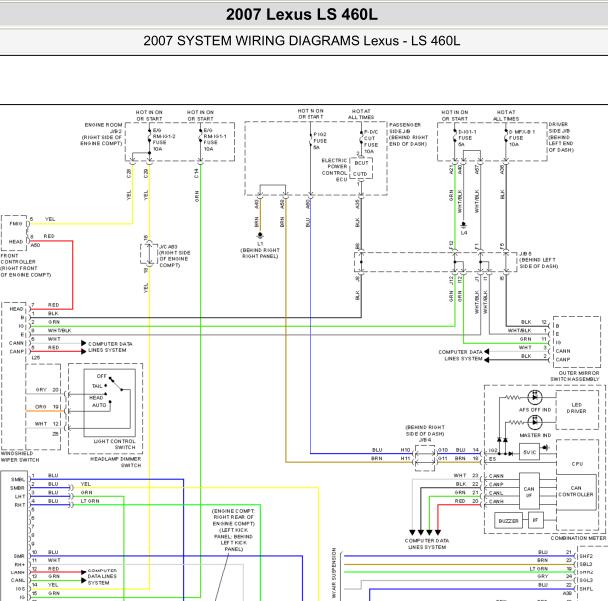
Task: Click the HOT AT ALL TIMES label over driver J/B
Action: 506,115
